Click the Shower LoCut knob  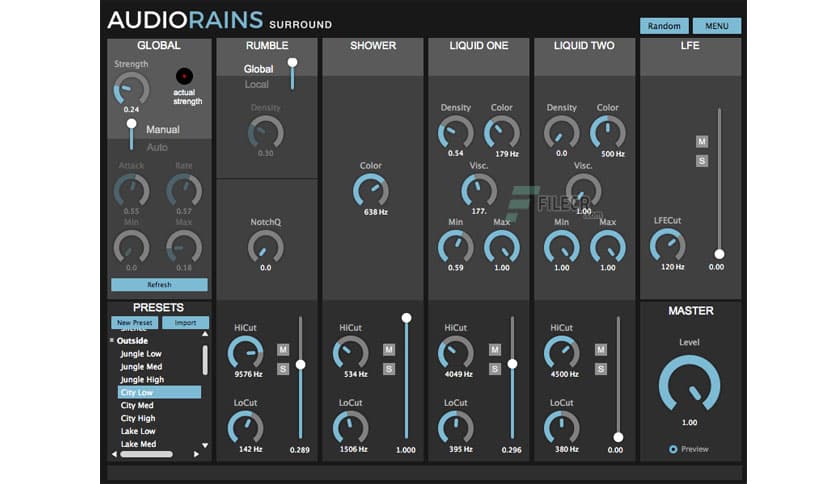350,428
